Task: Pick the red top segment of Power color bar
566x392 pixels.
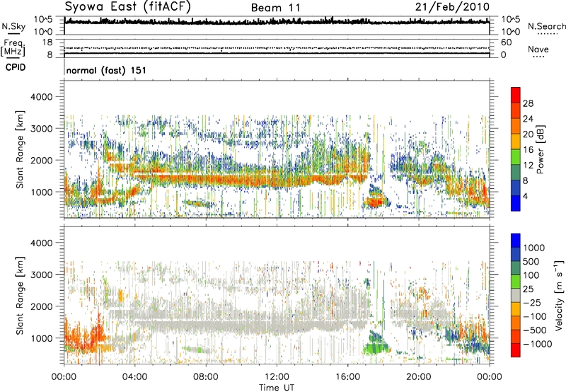Action: tap(516, 95)
